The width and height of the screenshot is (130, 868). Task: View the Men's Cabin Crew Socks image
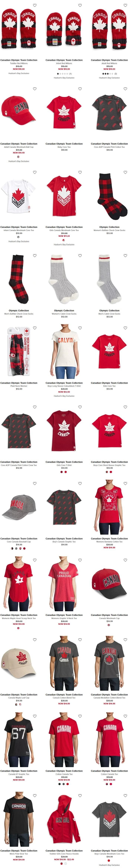[109, 280]
